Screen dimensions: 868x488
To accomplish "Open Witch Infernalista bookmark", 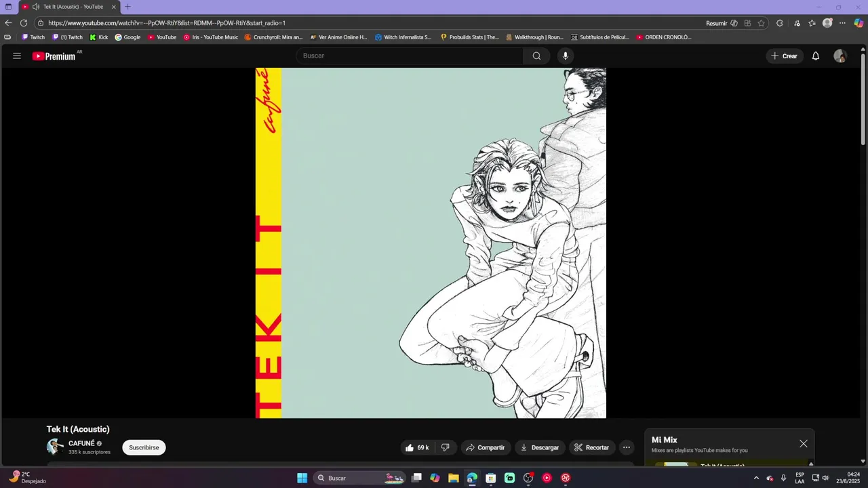I will (403, 37).
